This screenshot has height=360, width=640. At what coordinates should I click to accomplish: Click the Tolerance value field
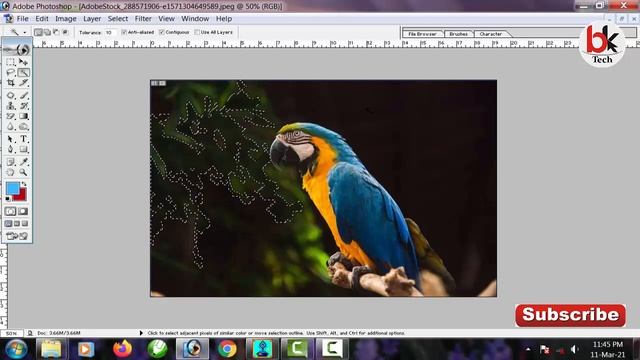click(110, 32)
